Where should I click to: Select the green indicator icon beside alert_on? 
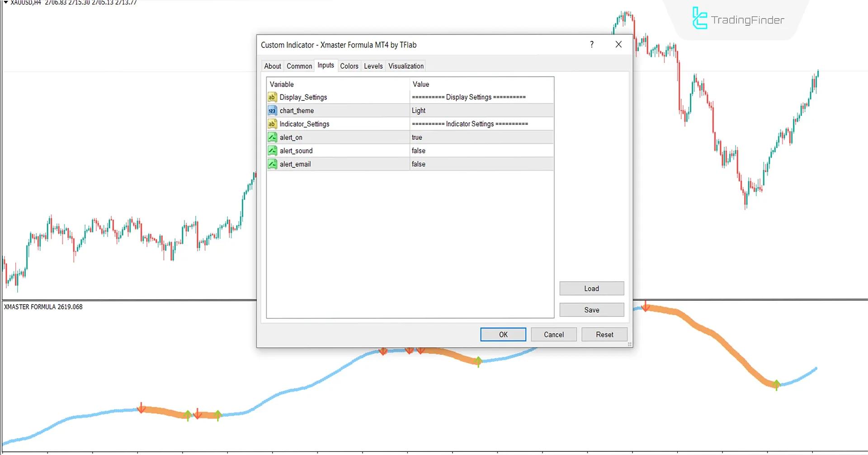[272, 137]
